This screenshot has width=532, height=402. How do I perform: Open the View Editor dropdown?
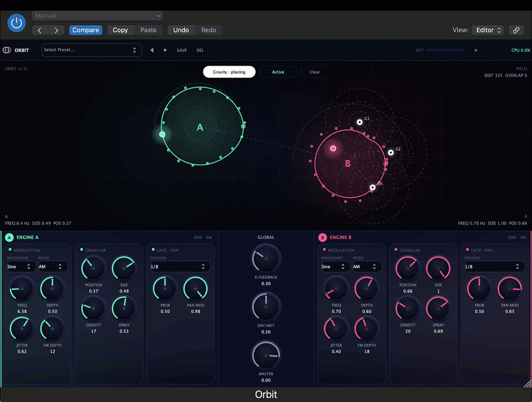(488, 30)
